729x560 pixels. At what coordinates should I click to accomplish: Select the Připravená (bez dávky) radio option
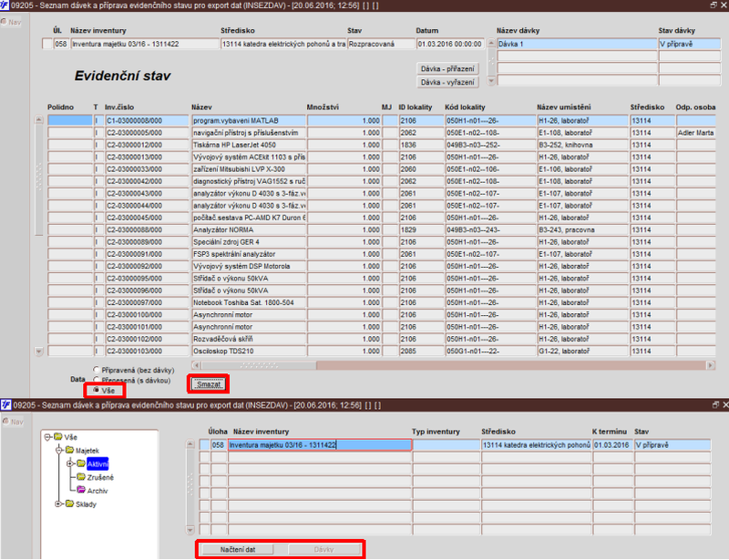(x=97, y=370)
